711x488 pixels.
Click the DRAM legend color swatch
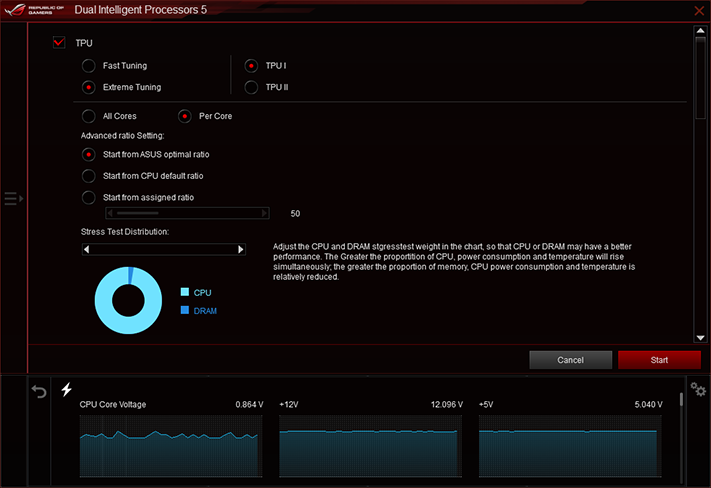click(x=185, y=310)
